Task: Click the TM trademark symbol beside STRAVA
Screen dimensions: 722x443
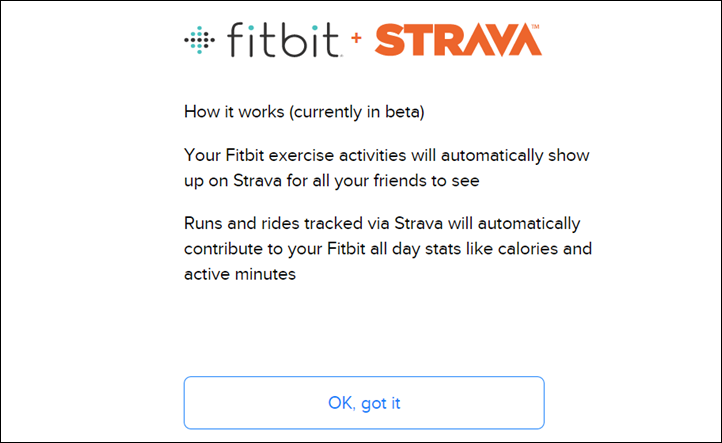Action: [535, 27]
